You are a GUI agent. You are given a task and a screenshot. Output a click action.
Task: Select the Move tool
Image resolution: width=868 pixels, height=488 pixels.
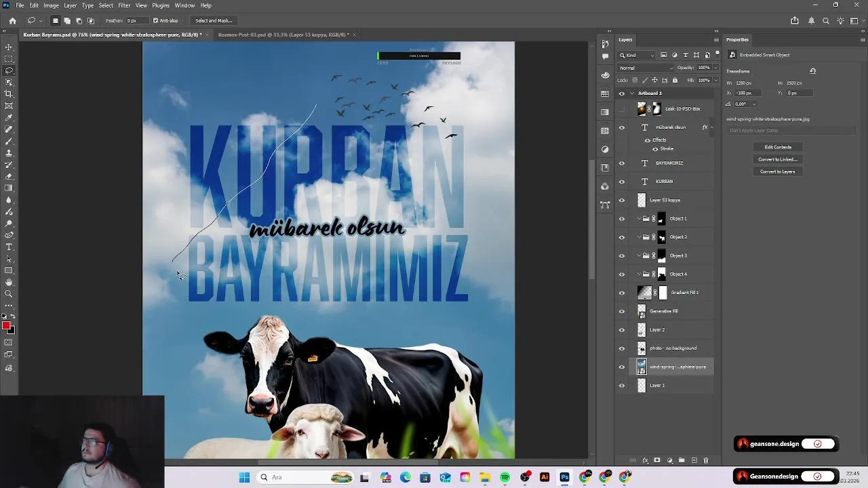pos(9,47)
